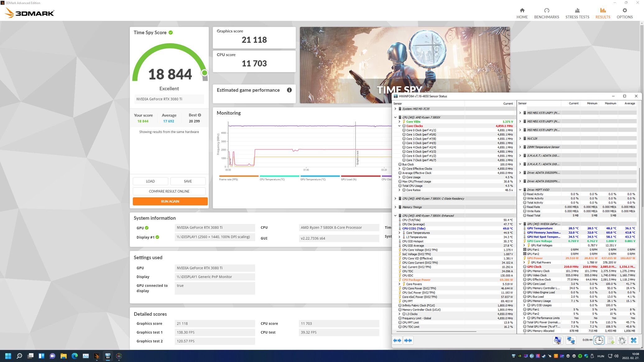The image size is (644, 362).
Task: Open the Steam tray icon
Action: (x=544, y=356)
